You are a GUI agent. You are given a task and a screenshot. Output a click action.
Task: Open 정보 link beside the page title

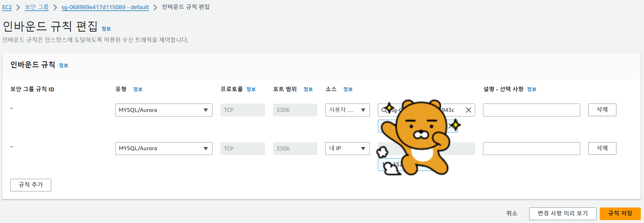pos(106,29)
